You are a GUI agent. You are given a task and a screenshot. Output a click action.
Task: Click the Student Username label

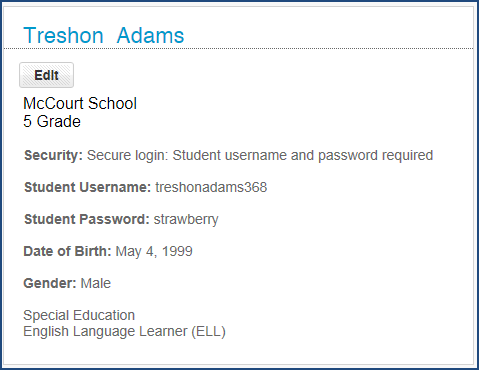point(88,187)
